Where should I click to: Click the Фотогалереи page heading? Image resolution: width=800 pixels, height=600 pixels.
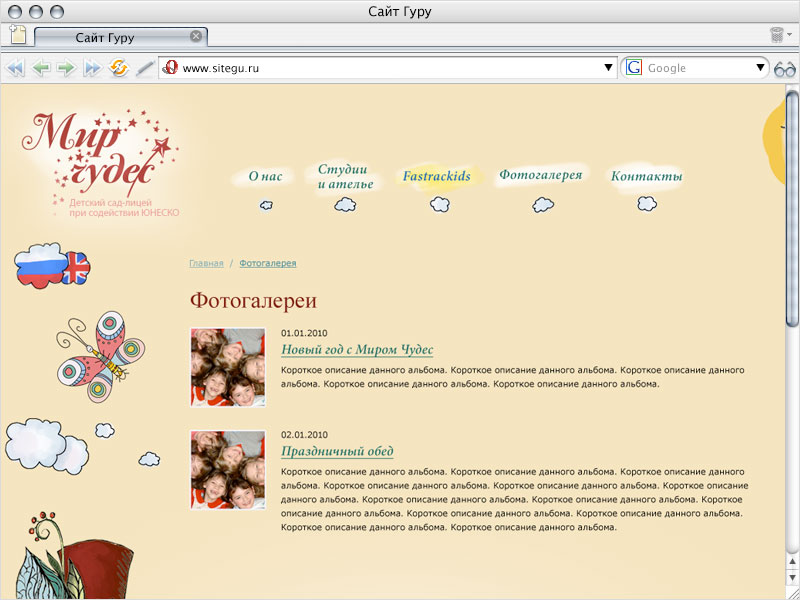pos(253,301)
